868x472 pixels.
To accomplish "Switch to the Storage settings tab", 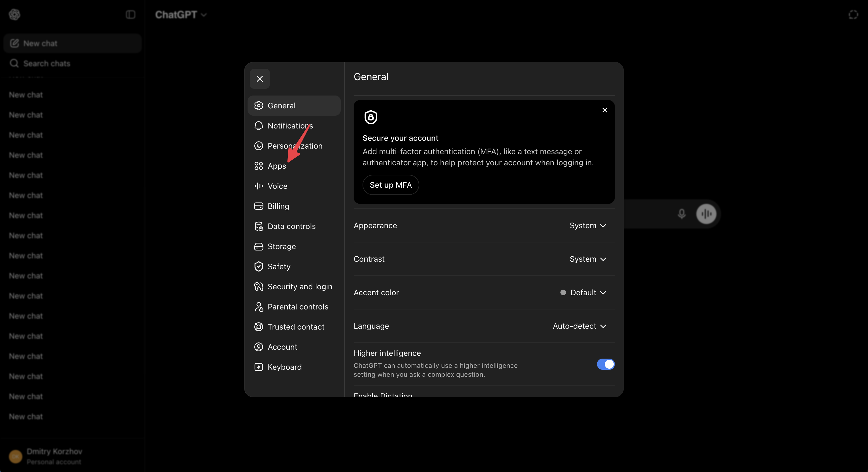I will point(294,246).
